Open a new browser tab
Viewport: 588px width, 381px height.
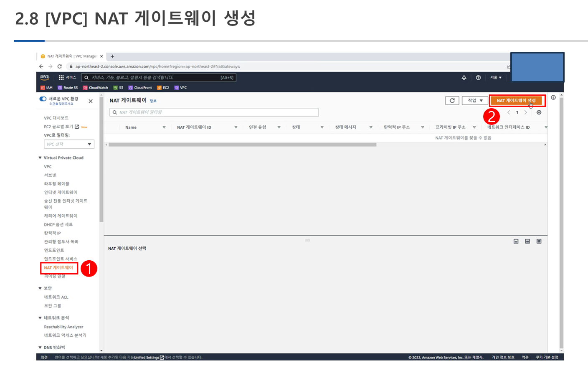tap(112, 56)
